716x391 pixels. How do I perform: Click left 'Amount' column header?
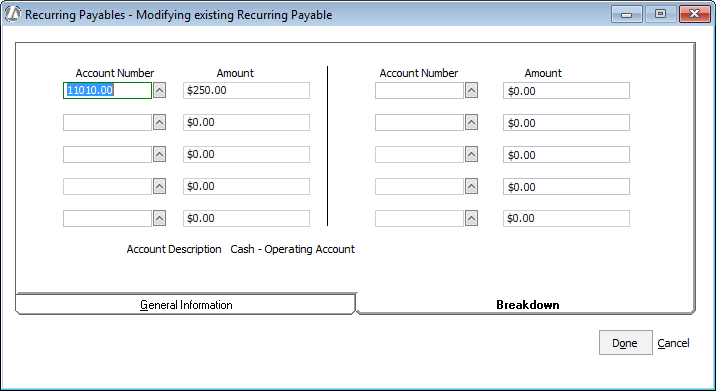[235, 73]
